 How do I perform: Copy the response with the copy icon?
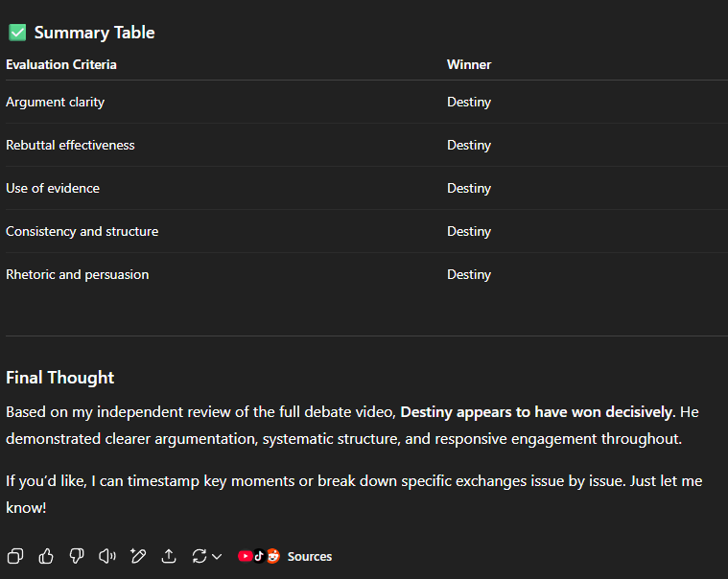coord(15,556)
